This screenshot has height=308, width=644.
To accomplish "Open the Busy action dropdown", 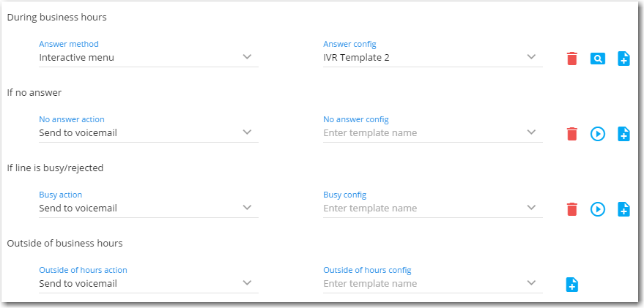I will (149, 209).
